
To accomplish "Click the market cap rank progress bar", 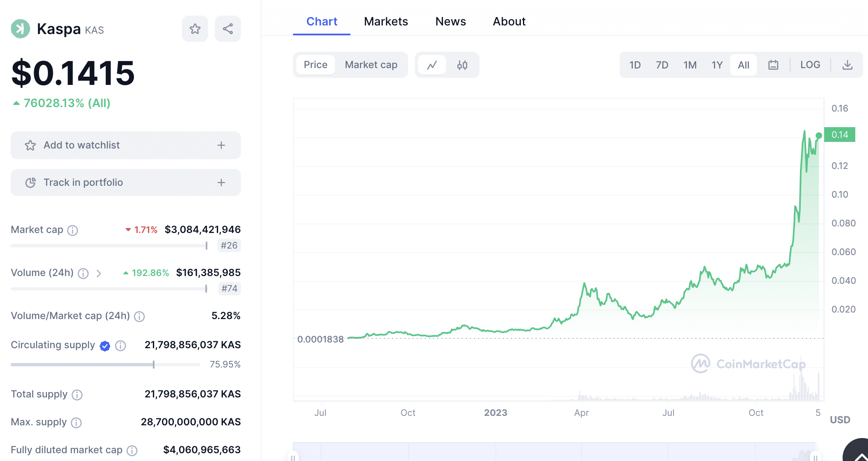I will click(x=109, y=246).
